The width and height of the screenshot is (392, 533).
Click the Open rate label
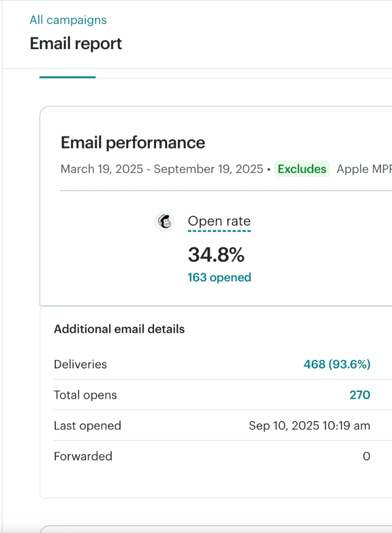[x=219, y=221]
